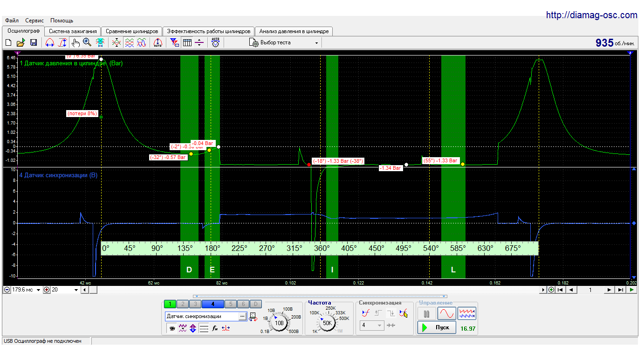The height and width of the screenshot is (347, 644).
Task: Click the blue vertical arrows invert icon
Action: (193, 328)
